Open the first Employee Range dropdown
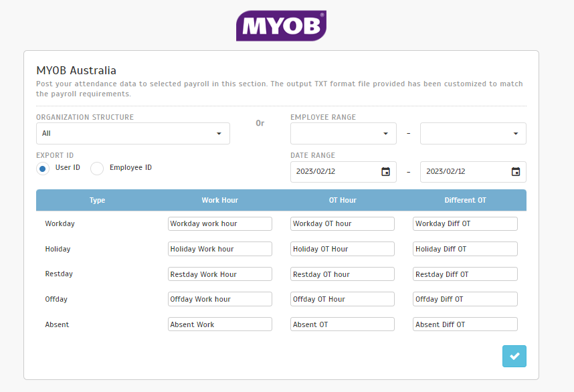The image size is (574, 392). [x=343, y=134]
